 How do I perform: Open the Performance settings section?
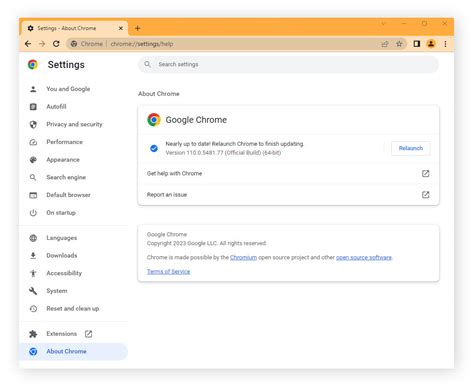click(64, 142)
